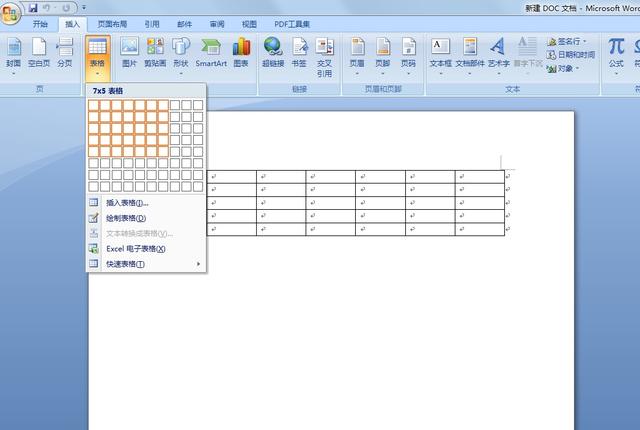Open Customize Quick Access Toolbar dropdown
640x430 pixels.
tap(84, 7)
